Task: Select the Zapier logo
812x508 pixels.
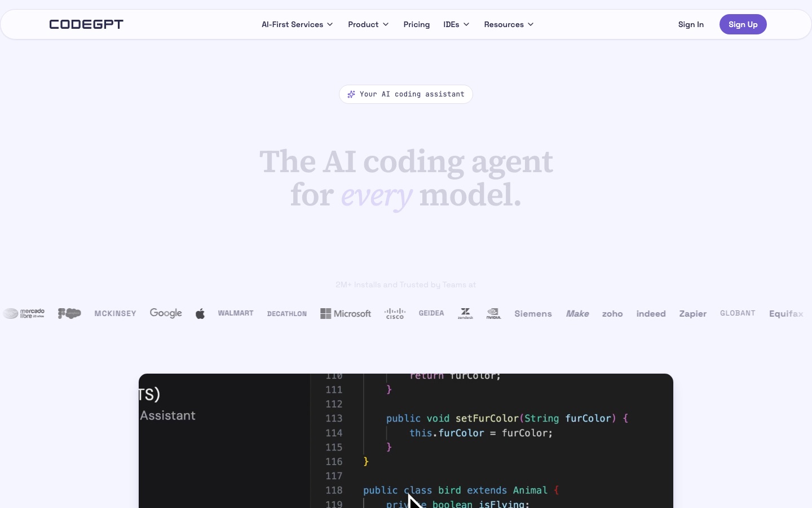Action: [693, 314]
